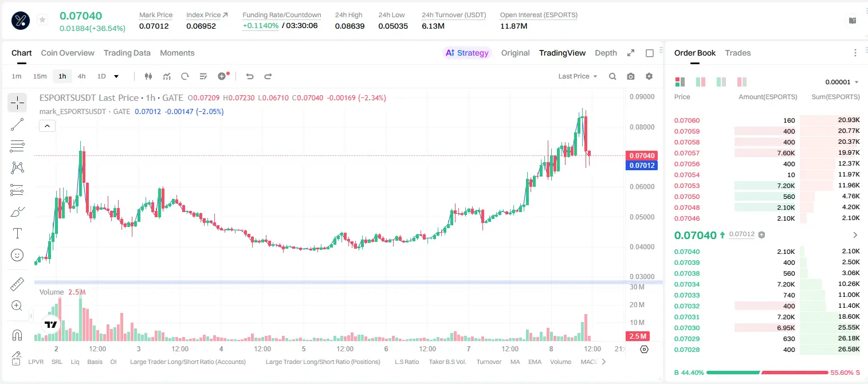The height and width of the screenshot is (384, 868).
Task: Click the replay chart icon
Action: pos(185,76)
